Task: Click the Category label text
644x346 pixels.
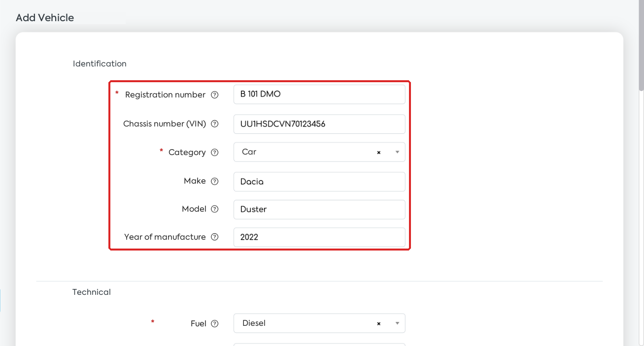Action: pos(187,153)
